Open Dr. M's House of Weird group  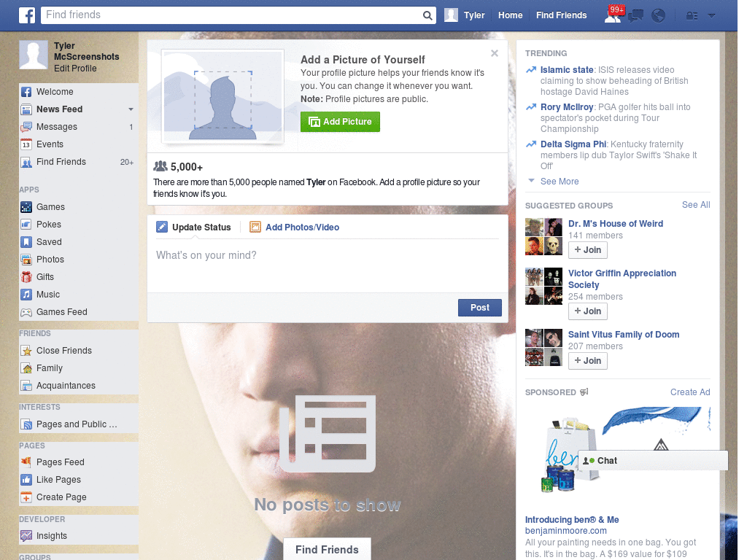(616, 223)
